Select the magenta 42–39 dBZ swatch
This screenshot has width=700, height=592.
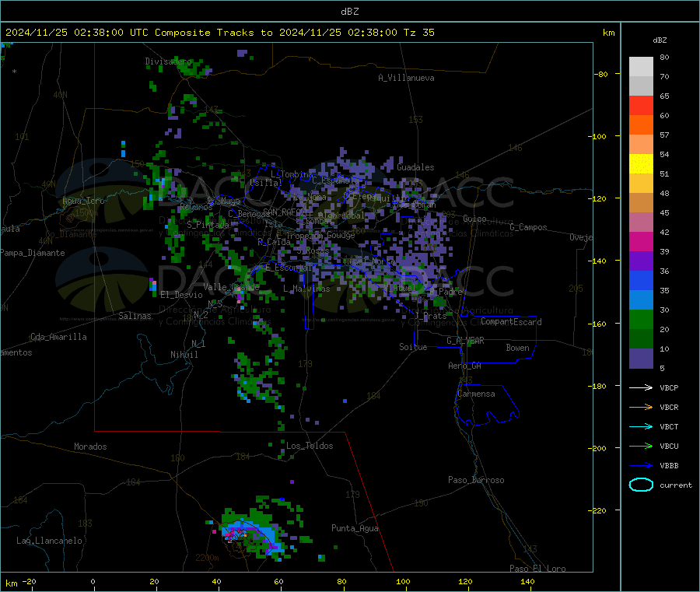point(641,241)
